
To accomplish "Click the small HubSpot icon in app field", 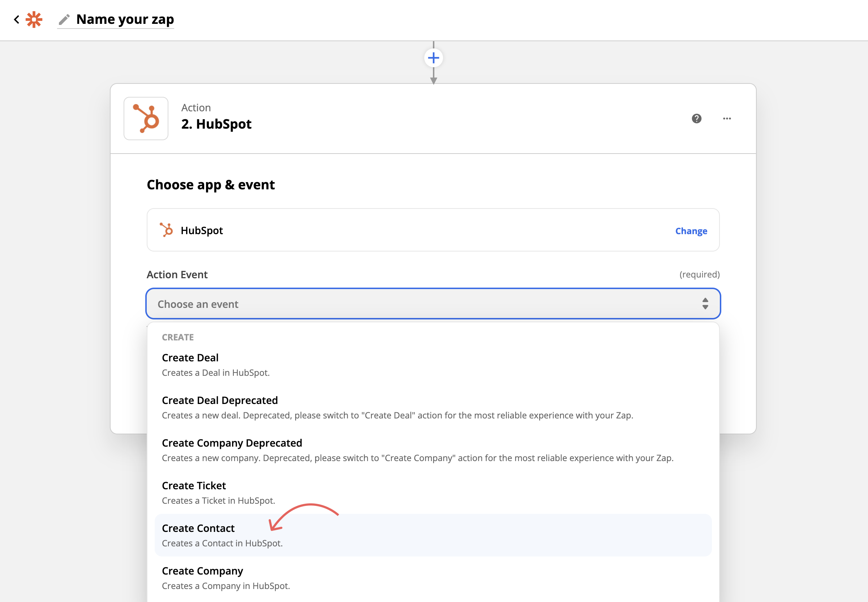I will (x=166, y=230).
